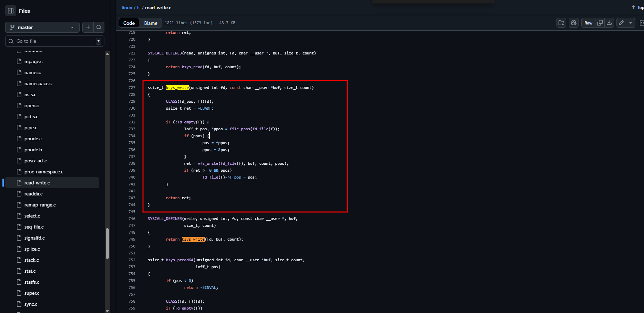The height and width of the screenshot is (313, 644).
Task: Open open.c in the file tree
Action: click(32, 105)
